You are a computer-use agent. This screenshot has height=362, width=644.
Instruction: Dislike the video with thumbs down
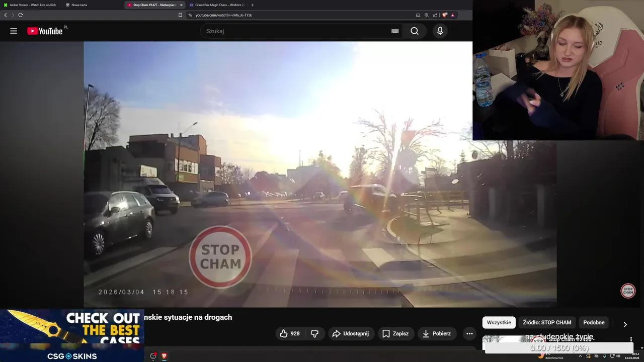315,333
